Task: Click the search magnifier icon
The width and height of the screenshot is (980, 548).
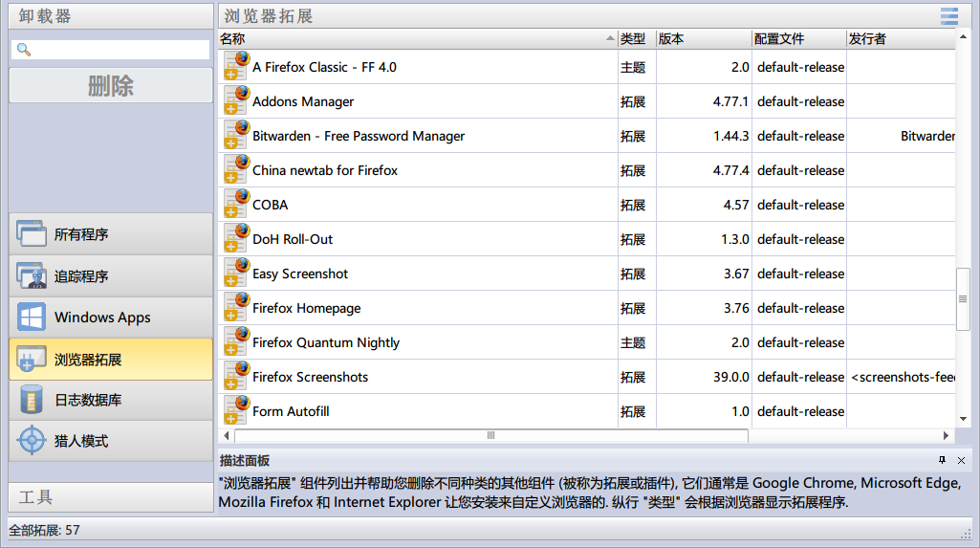Action: [24, 49]
